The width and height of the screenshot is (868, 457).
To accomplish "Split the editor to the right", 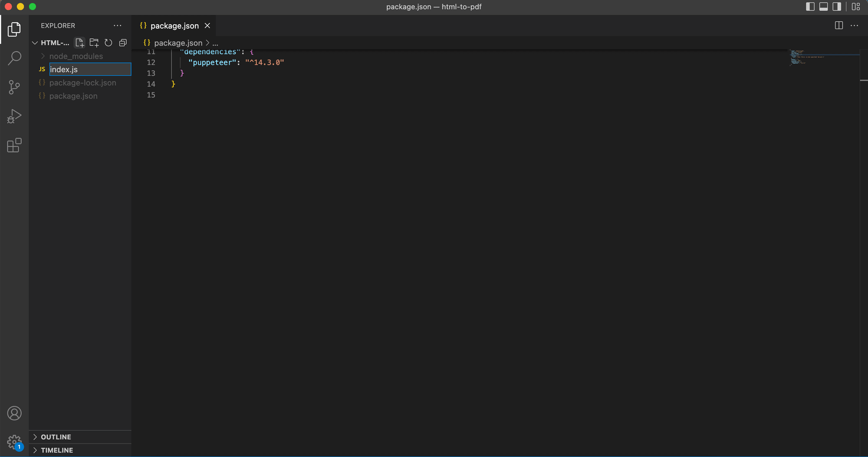I will [838, 26].
